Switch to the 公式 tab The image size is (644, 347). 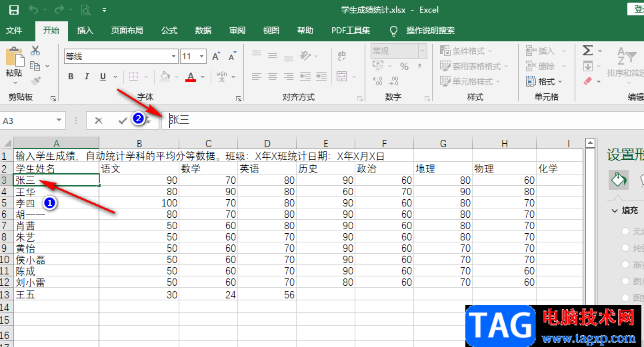tap(169, 31)
